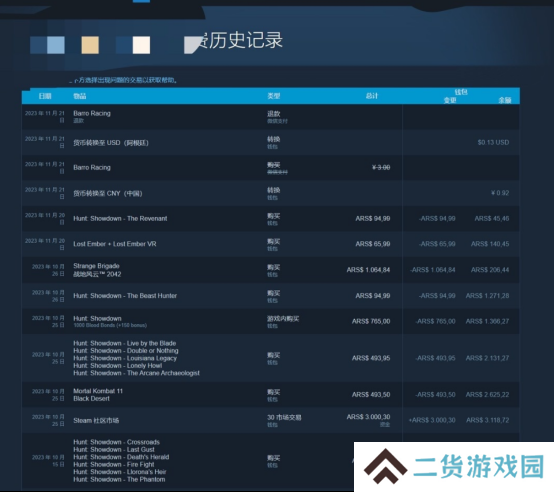The height and width of the screenshot is (492, 554).
Task: Click Hunt: Showdown - Crossroads
Action: click(x=117, y=442)
